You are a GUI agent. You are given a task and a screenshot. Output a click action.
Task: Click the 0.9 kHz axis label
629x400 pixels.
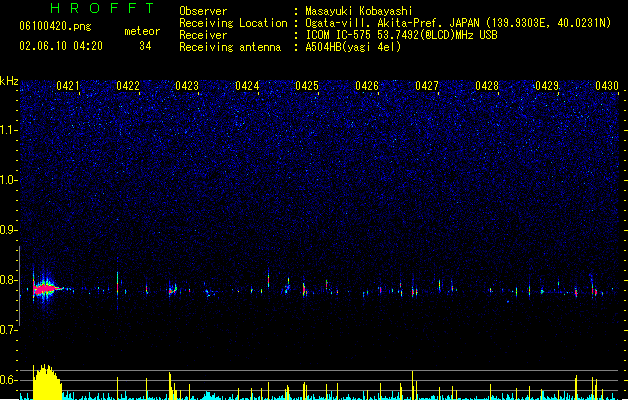click(8, 230)
